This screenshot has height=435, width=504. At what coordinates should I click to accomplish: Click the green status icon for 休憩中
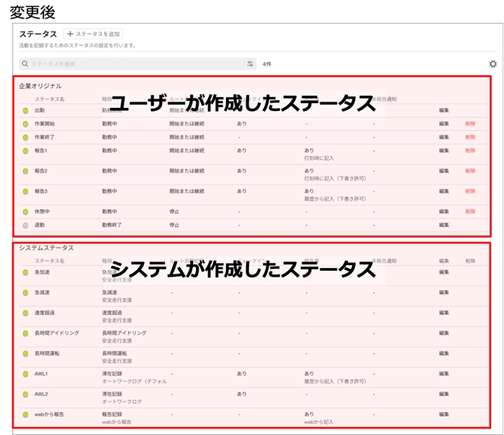pos(25,212)
